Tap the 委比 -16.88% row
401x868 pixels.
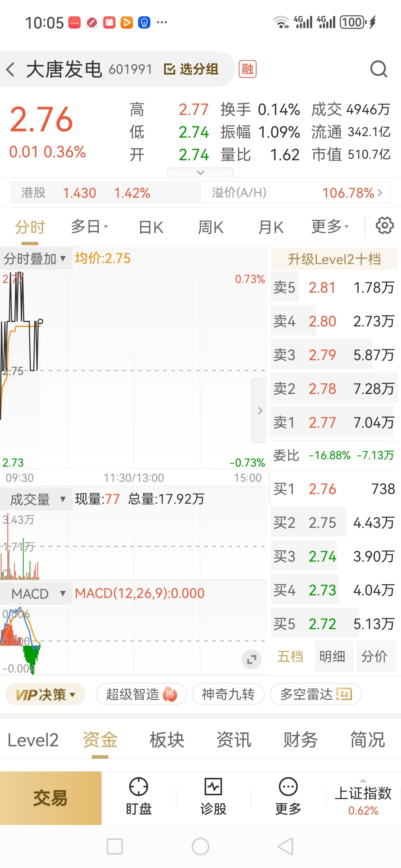click(333, 455)
